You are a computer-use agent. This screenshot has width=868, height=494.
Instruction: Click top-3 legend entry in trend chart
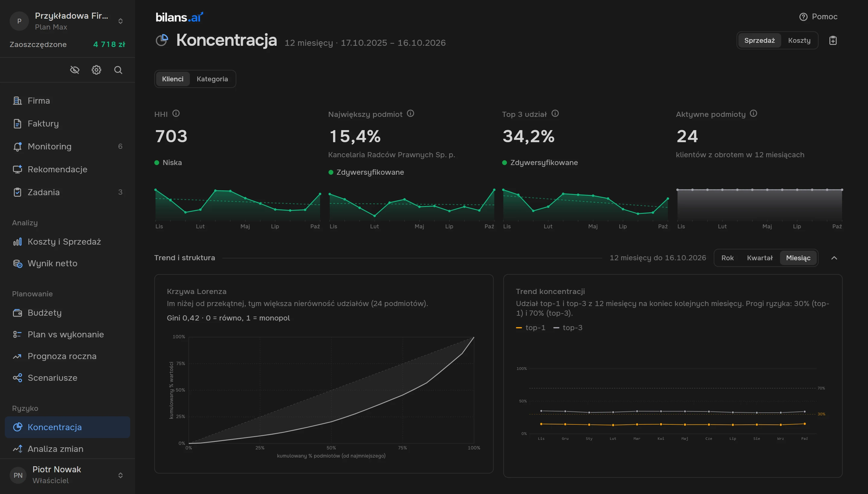click(x=568, y=328)
